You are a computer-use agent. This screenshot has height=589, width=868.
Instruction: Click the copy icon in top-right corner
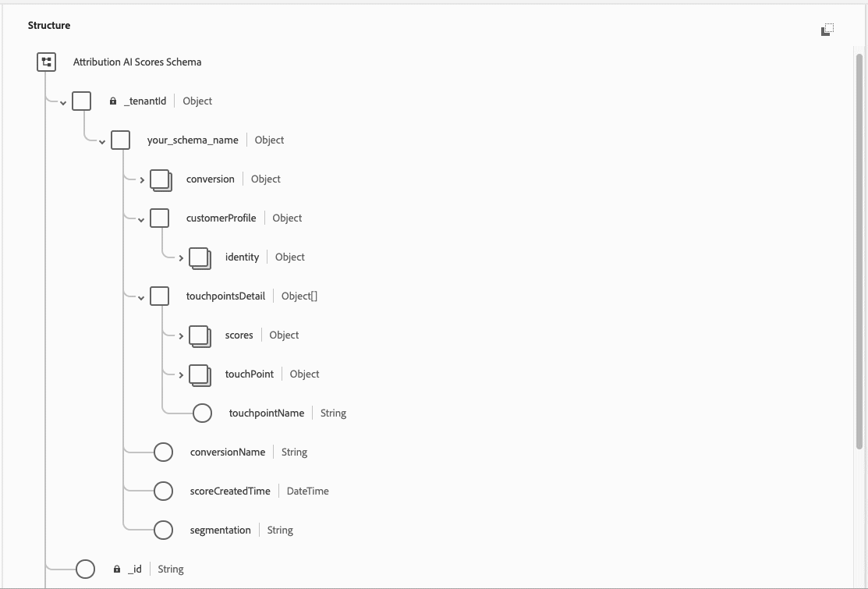[x=827, y=29]
